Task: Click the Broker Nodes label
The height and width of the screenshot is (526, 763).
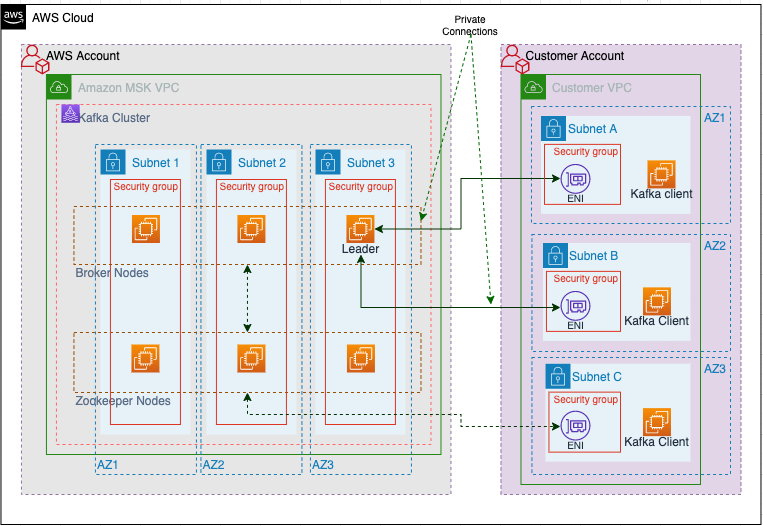Action: pyautogui.click(x=112, y=273)
